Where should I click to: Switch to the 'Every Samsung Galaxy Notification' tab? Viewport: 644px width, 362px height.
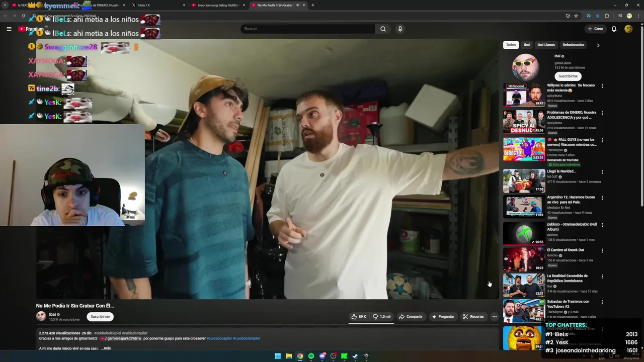pos(217,5)
